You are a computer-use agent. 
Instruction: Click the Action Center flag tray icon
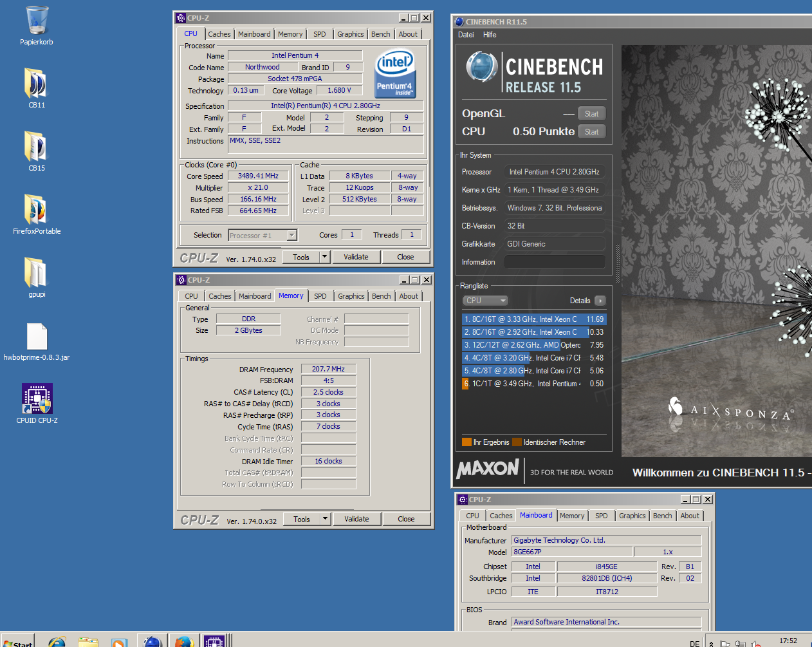click(x=725, y=643)
